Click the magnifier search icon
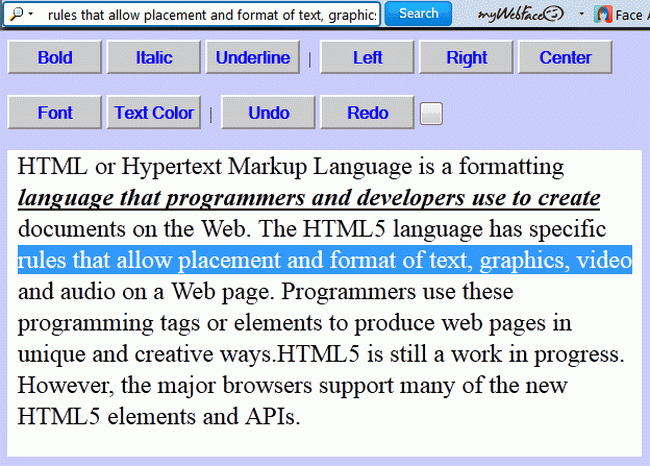650x466 pixels. tap(17, 14)
